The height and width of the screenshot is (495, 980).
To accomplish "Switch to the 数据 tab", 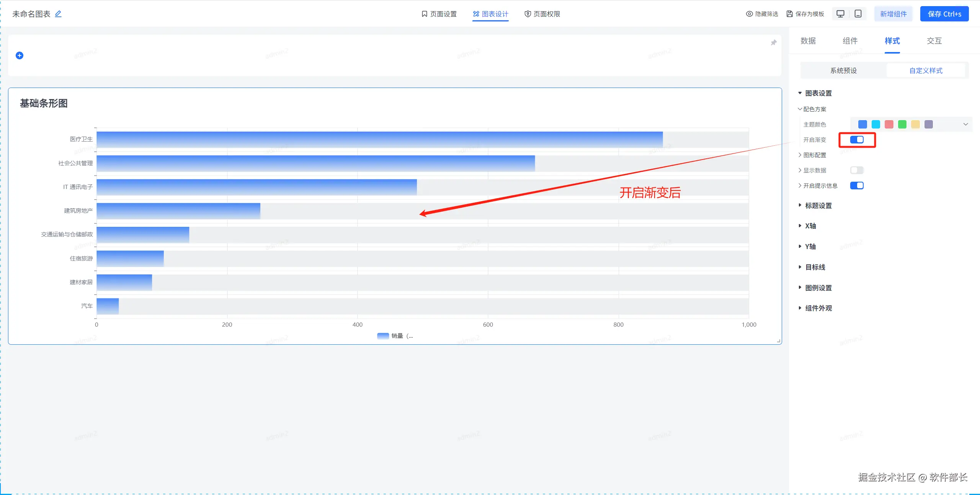I will [808, 41].
